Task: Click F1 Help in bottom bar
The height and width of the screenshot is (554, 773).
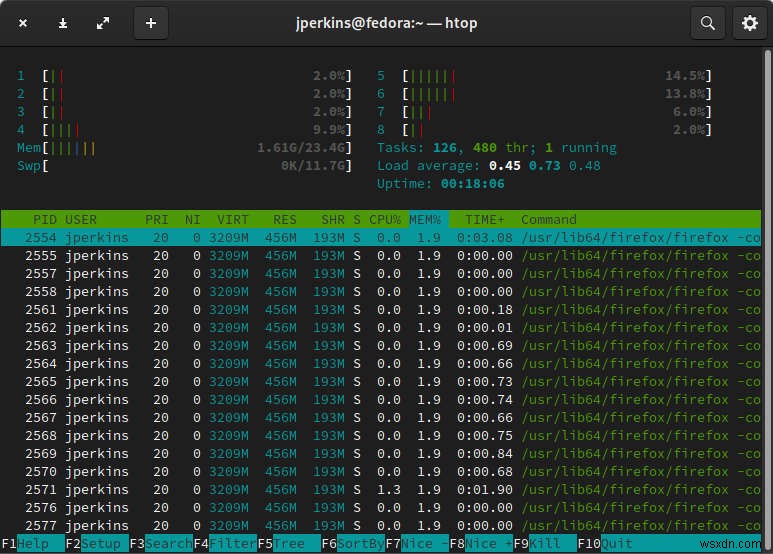Action: click(x=33, y=544)
